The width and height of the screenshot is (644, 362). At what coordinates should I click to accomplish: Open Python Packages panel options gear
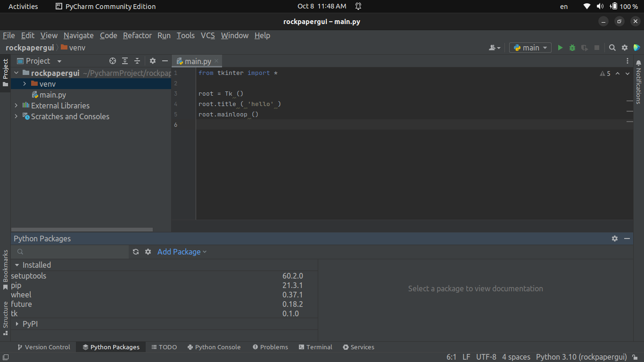coord(615,239)
